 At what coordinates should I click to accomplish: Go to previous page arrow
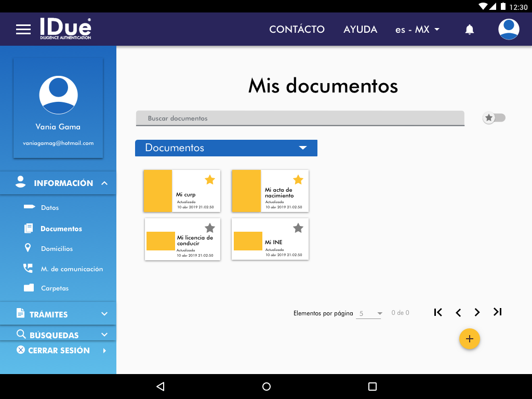coord(458,312)
